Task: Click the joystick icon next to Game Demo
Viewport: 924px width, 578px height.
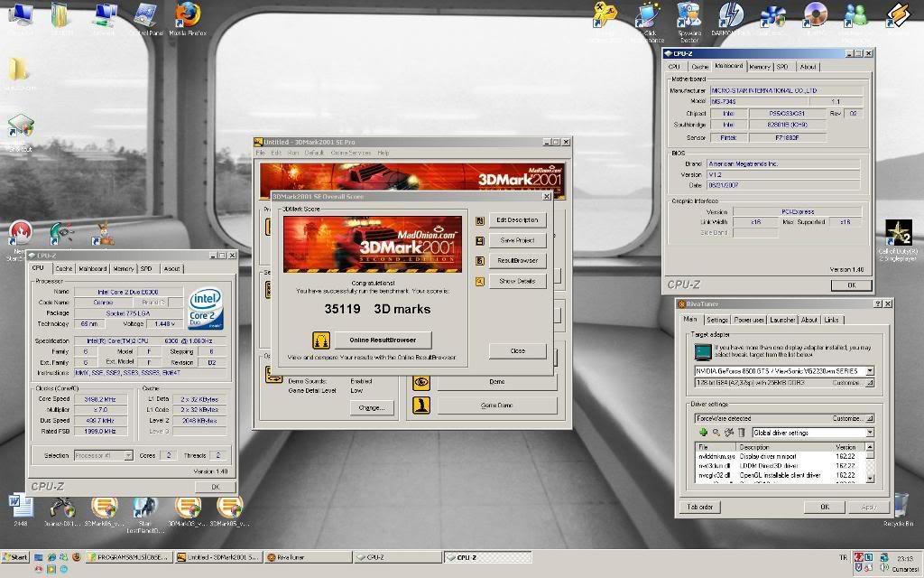Action: tap(420, 406)
